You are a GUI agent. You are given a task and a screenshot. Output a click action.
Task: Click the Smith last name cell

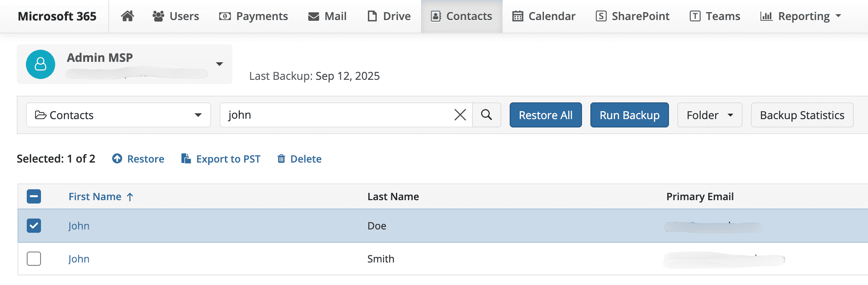[x=381, y=259]
